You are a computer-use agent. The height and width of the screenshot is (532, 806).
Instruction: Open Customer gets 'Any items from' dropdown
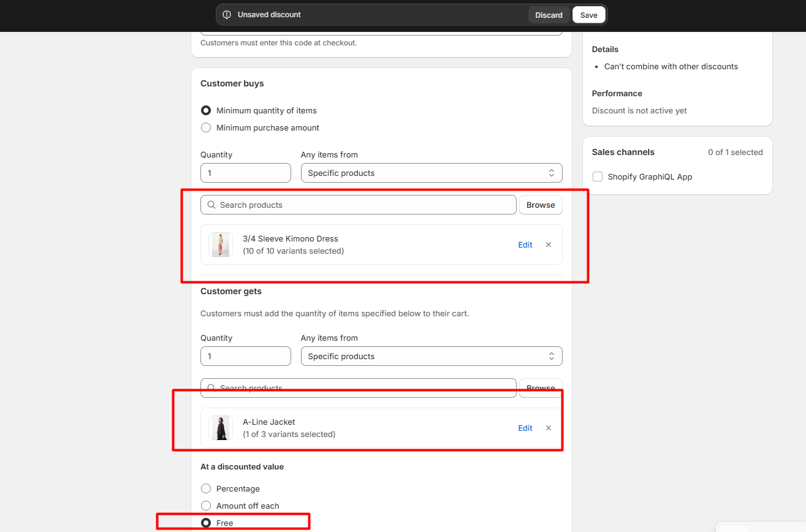click(x=432, y=356)
